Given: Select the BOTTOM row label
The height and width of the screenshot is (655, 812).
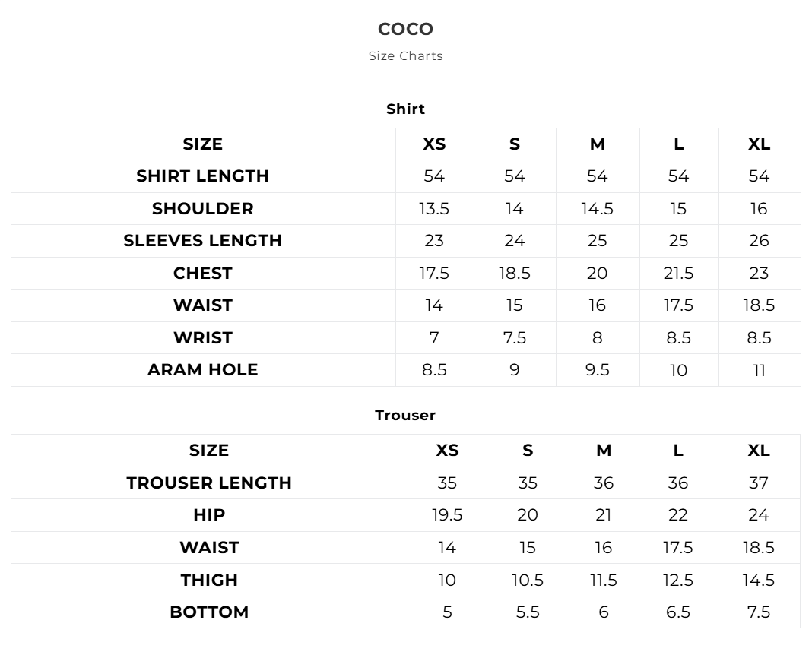Looking at the screenshot, I should click(x=209, y=612).
